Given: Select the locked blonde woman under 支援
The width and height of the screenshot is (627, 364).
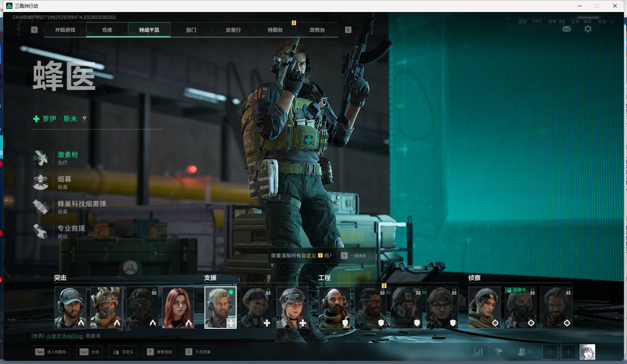Looking at the screenshot, I should point(256,307).
